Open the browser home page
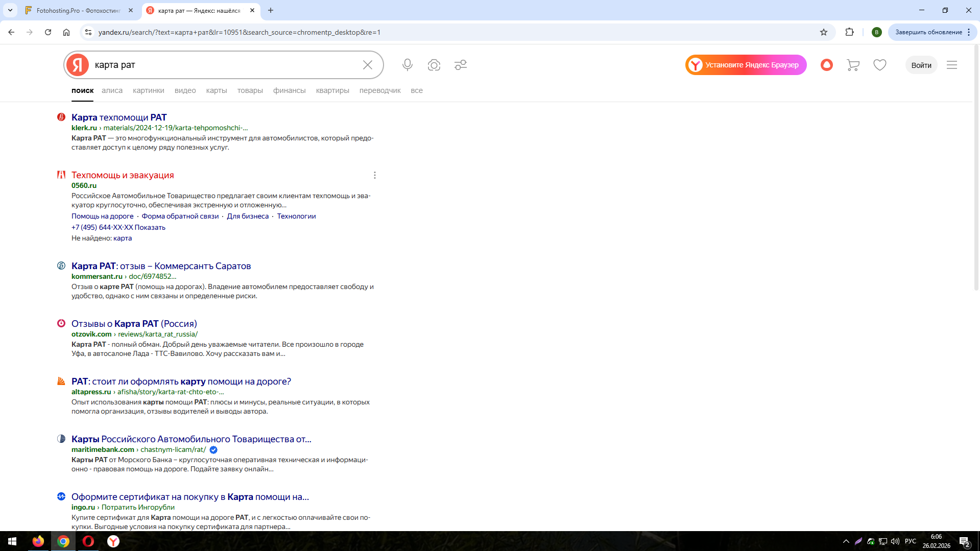Screen dimensions: 980x551 point(66,32)
